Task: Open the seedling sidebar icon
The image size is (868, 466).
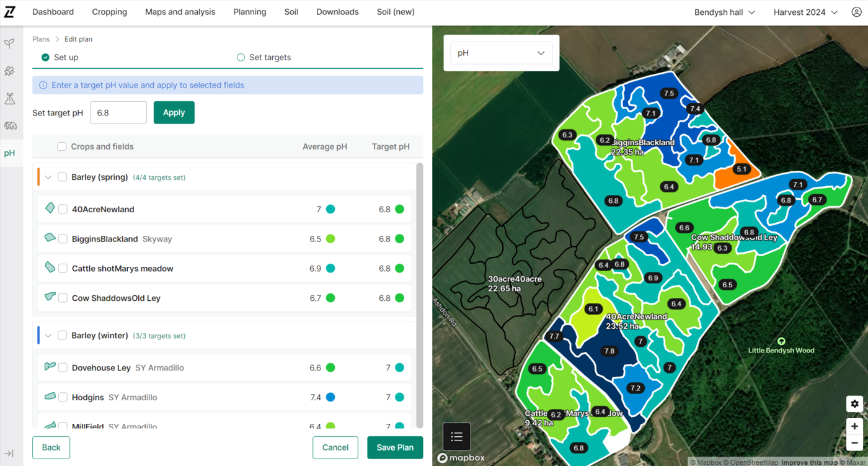Action: coord(9,44)
